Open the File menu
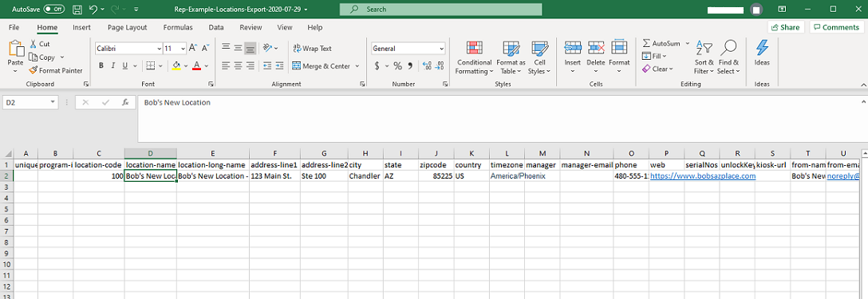Screen dimensions: 868x299 (x=14, y=27)
